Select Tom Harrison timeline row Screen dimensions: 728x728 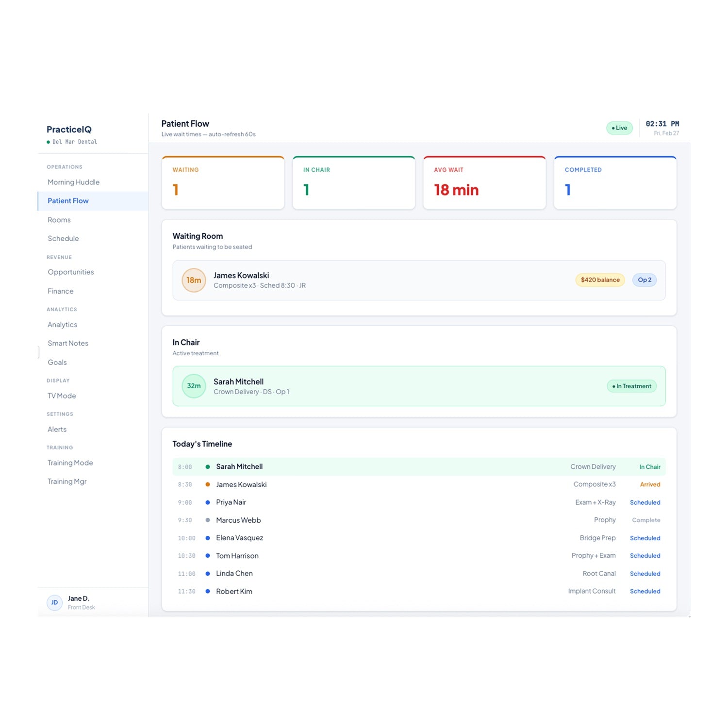click(x=419, y=556)
